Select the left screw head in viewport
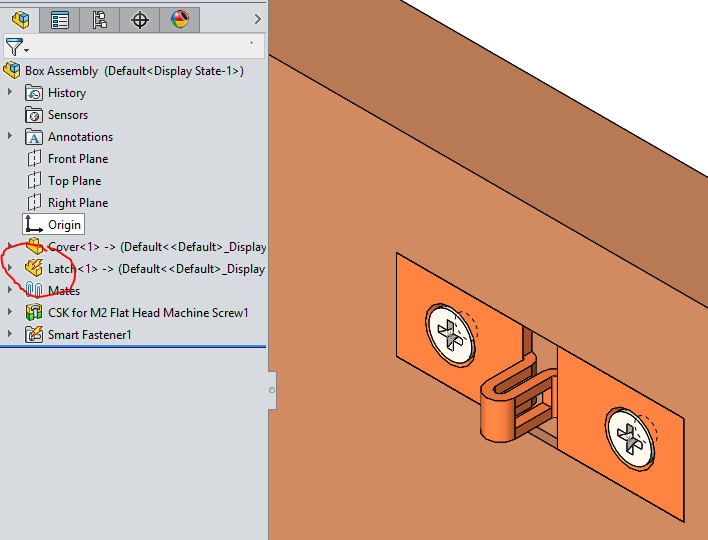708x540 pixels. click(450, 335)
